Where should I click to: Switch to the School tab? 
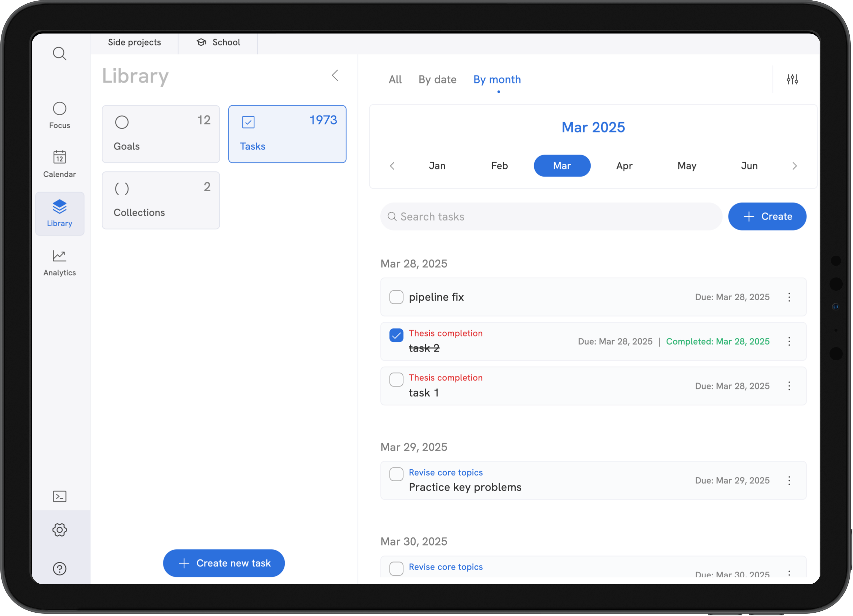pyautogui.click(x=218, y=42)
